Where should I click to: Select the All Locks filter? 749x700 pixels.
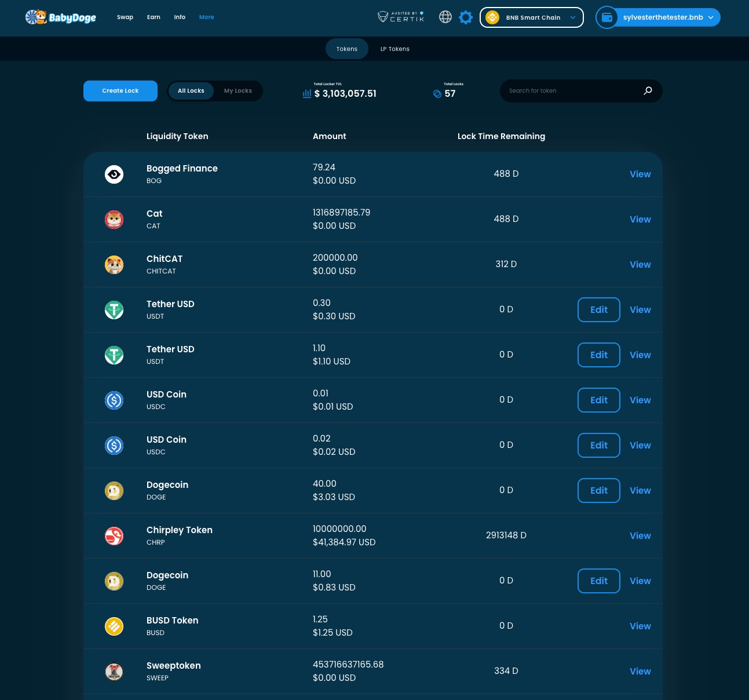point(191,91)
